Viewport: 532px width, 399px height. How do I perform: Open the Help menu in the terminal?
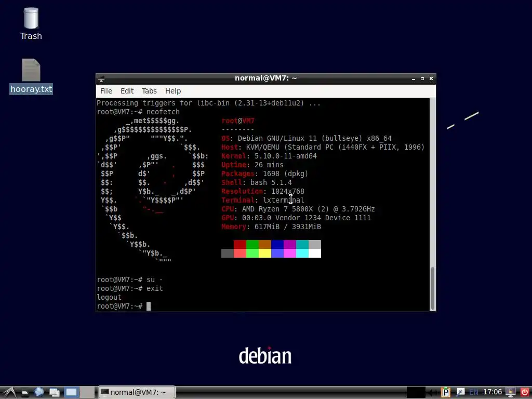coord(173,91)
